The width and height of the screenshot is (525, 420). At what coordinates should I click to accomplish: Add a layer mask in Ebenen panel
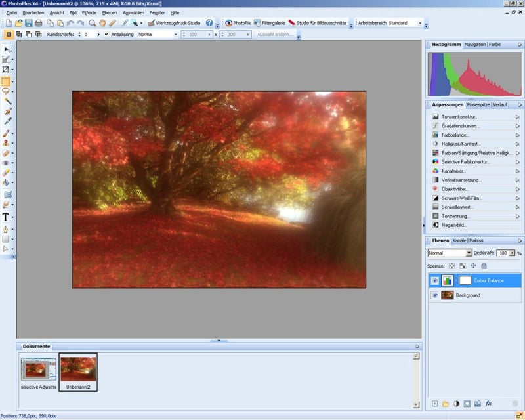point(467,404)
